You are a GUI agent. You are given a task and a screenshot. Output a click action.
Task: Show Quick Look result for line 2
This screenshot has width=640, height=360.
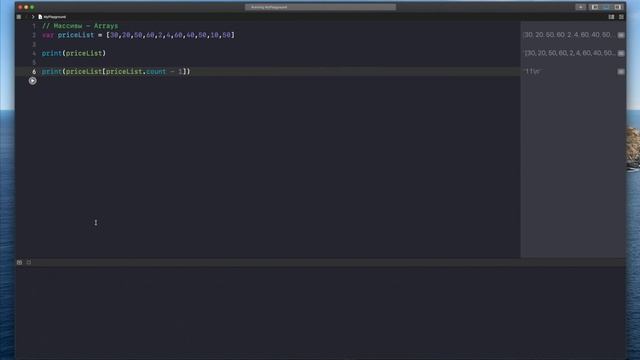621,35
